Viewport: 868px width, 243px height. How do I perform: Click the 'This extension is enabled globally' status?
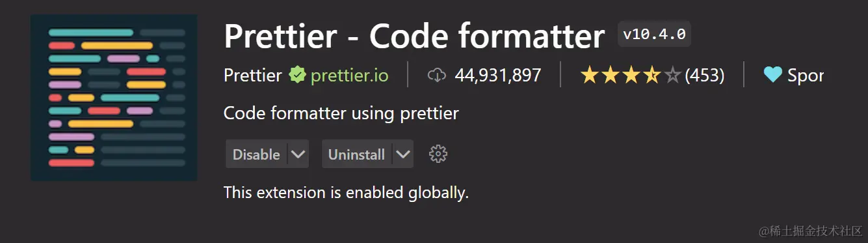[x=346, y=193]
